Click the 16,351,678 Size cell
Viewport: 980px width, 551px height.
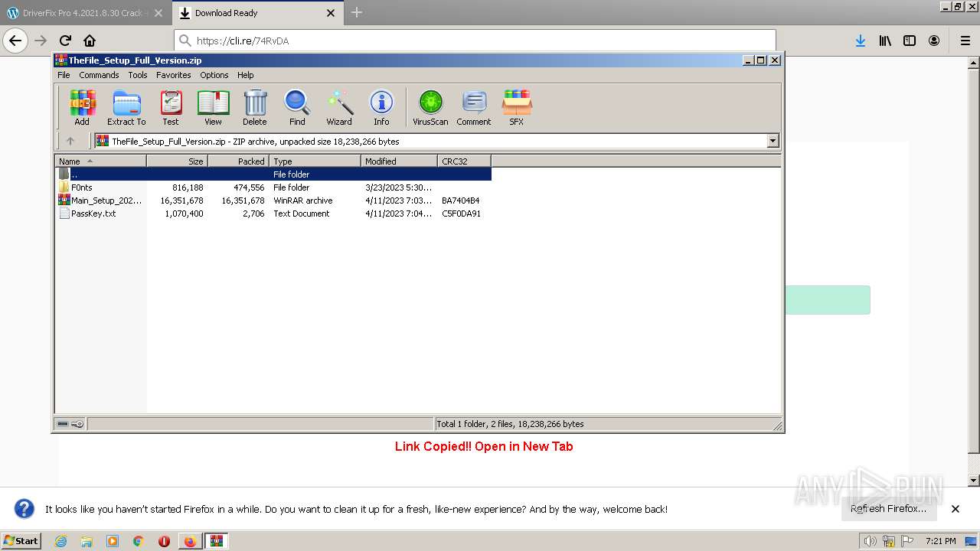182,201
